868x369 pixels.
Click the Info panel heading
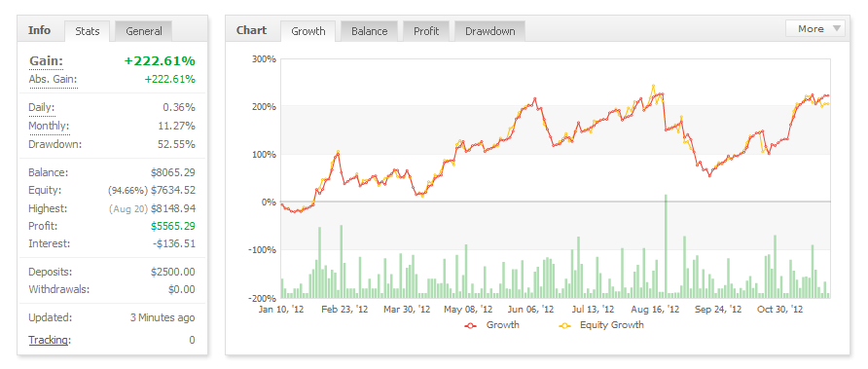[x=39, y=30]
